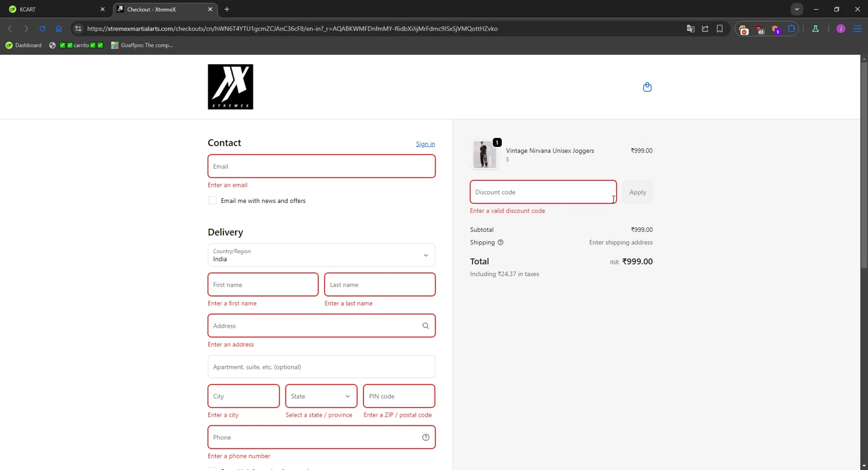Viewport: 868px width, 470px height.
Task: Focus the Email input field
Action: (x=321, y=166)
